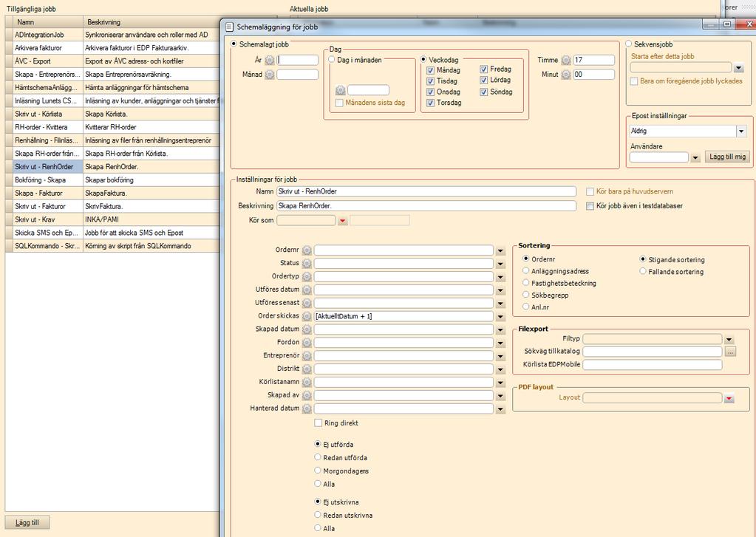This screenshot has width=756, height=537.
Task: Click the gear icon beside Minut
Action: pyautogui.click(x=566, y=75)
